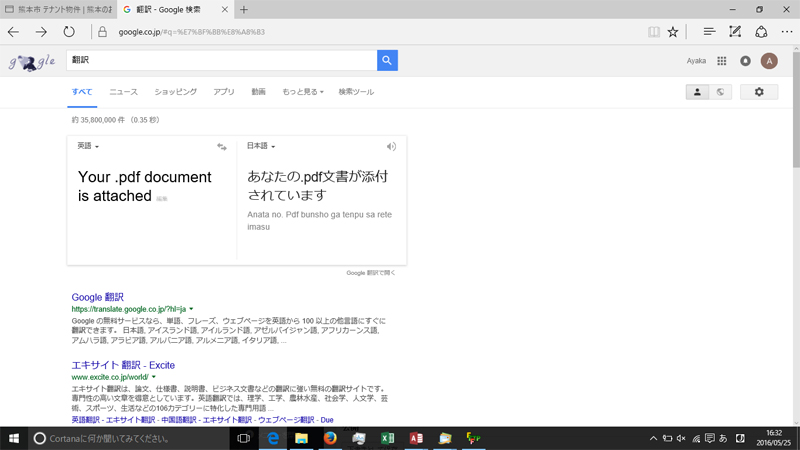800x450 pixels.
Task: Open the Edge more actions ellipsis
Action: [787, 32]
